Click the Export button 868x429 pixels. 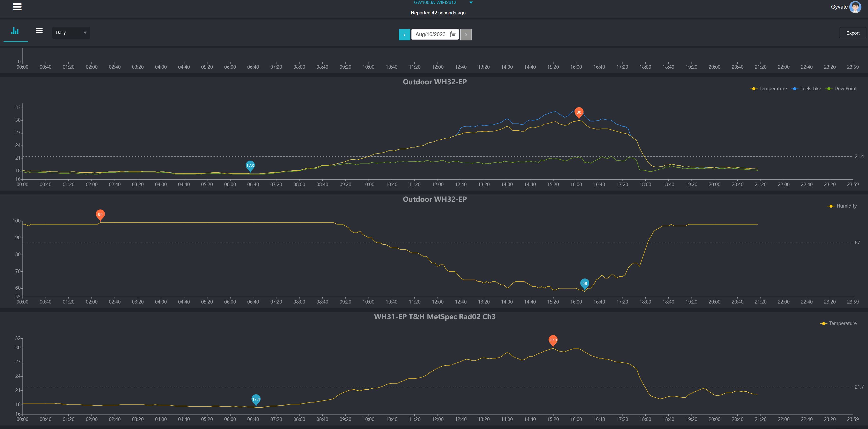(853, 33)
